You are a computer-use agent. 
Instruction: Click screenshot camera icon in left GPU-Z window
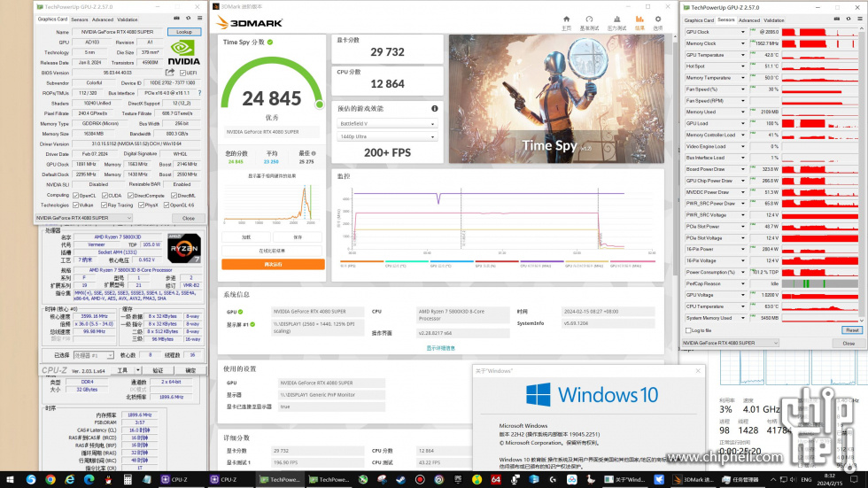click(176, 19)
